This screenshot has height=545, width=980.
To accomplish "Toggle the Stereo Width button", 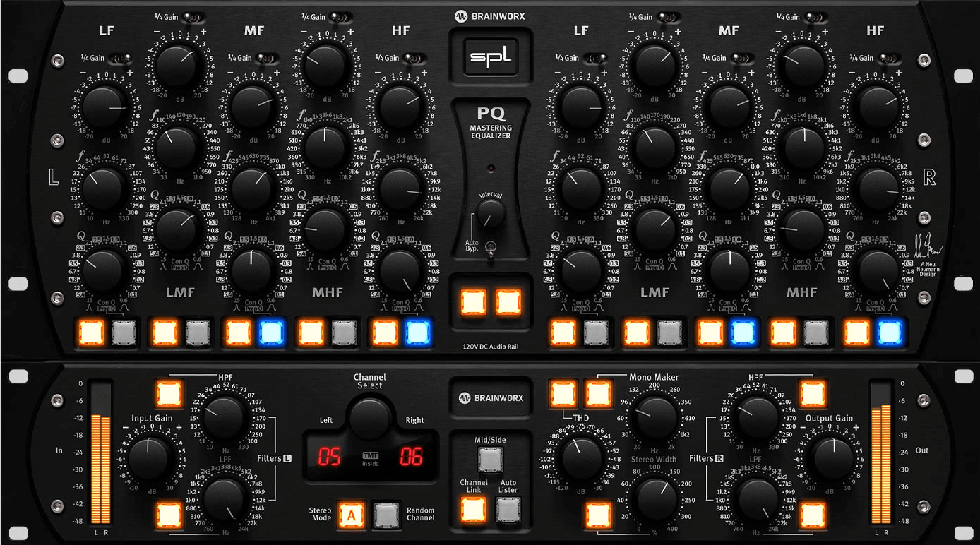I will [597, 516].
